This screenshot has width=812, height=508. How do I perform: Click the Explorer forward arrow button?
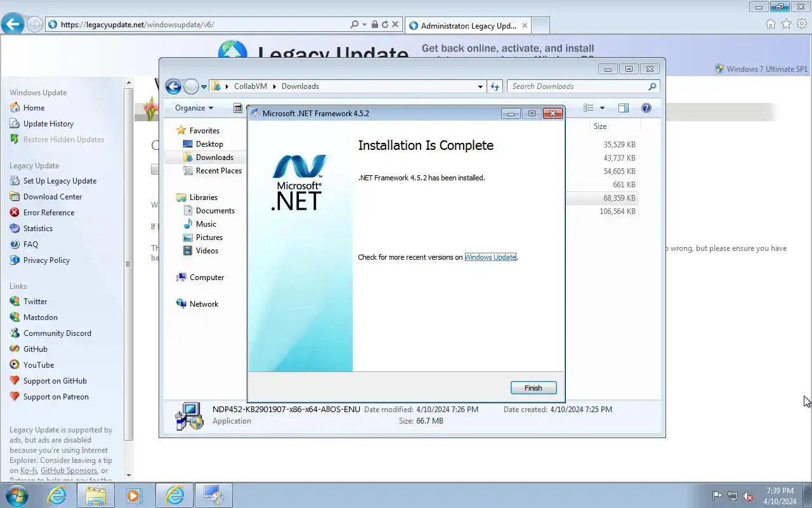pos(191,86)
